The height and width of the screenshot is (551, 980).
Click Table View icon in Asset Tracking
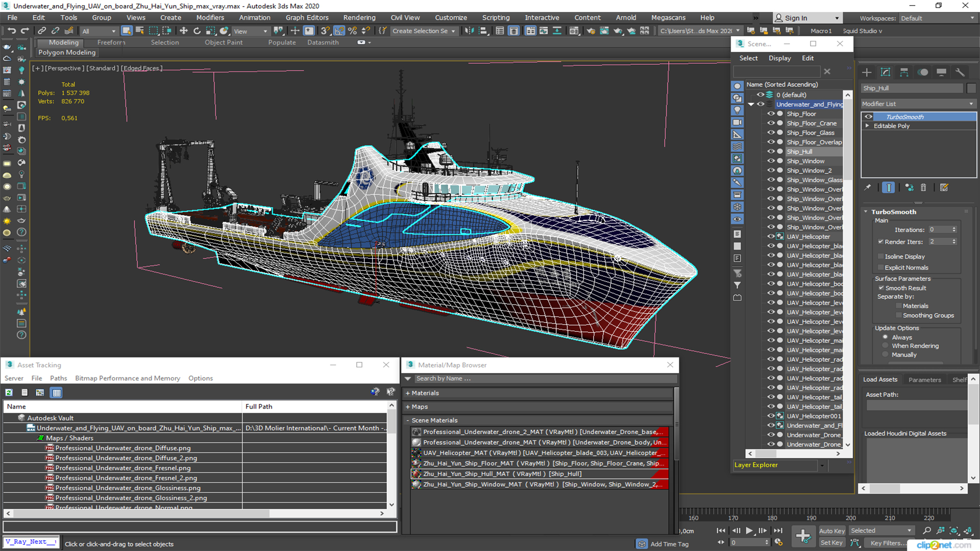57,392
